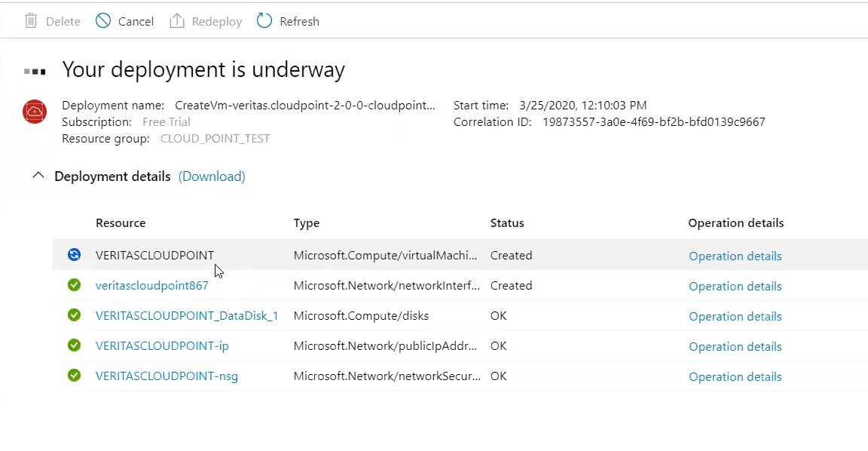Click green checkmark next to veritascloudpoint867
Image resolution: width=868 pixels, height=451 pixels.
pyautogui.click(x=74, y=285)
